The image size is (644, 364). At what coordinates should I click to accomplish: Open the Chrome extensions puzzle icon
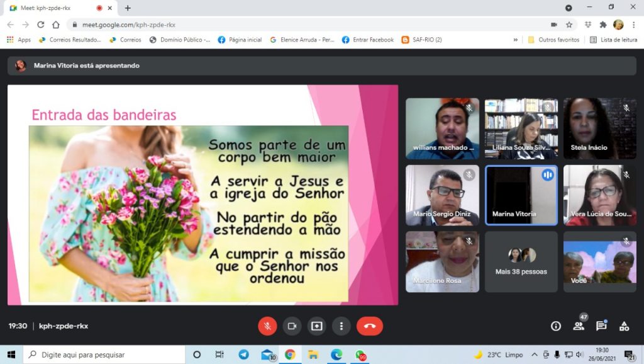[603, 25]
